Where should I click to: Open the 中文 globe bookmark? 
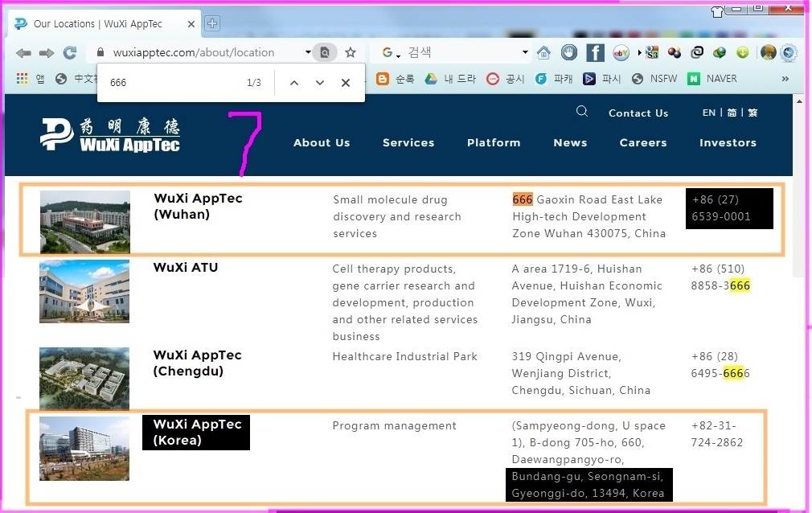pos(76,79)
